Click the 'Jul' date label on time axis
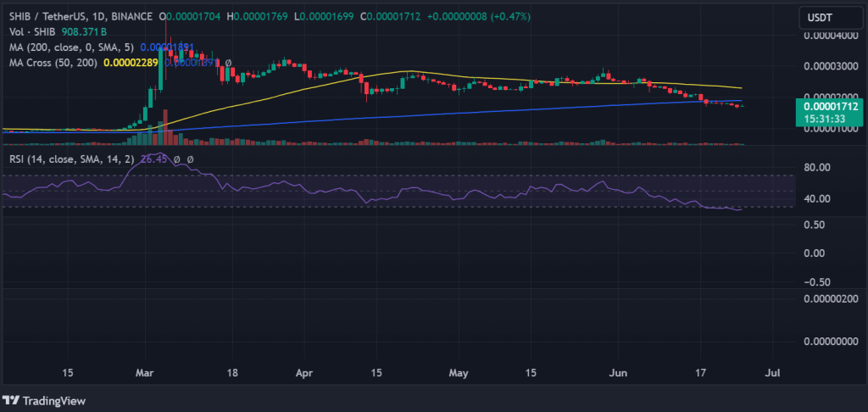This screenshot has width=868, height=412. coord(771,373)
